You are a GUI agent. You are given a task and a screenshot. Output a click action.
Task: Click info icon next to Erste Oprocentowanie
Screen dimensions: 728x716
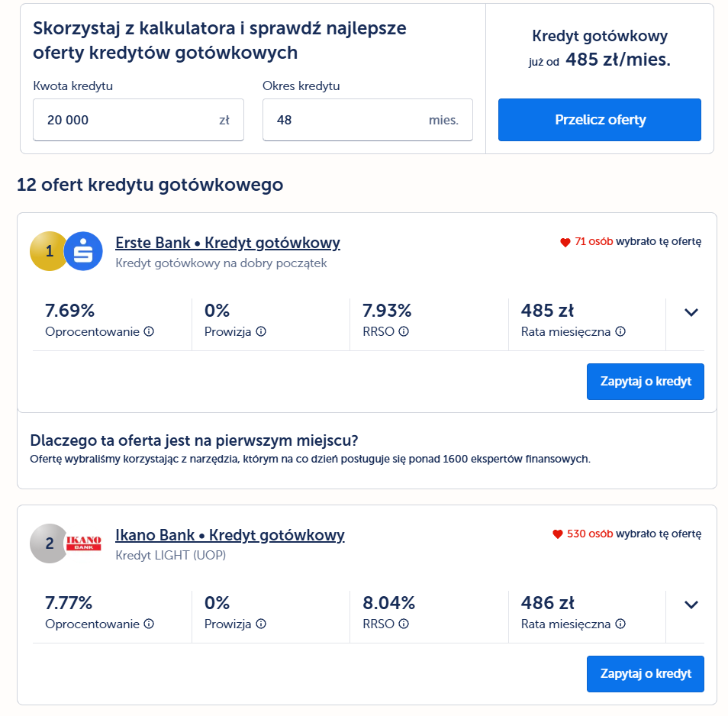149,331
